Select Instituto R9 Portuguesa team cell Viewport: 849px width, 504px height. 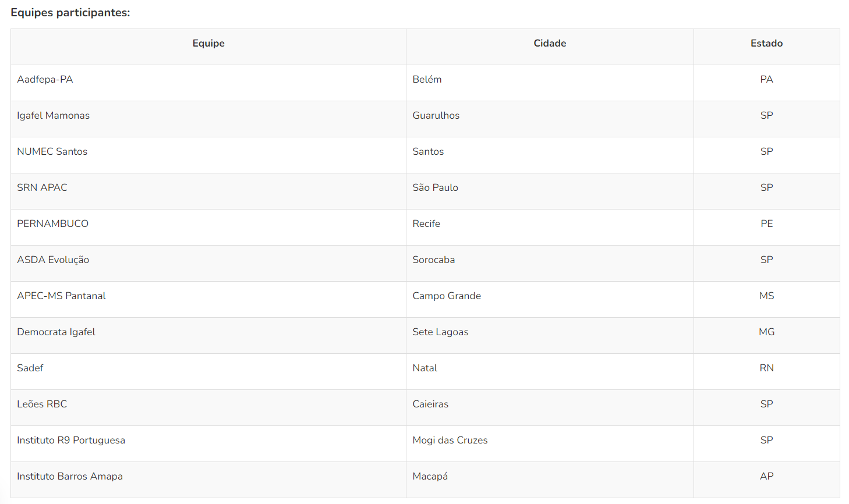click(71, 441)
